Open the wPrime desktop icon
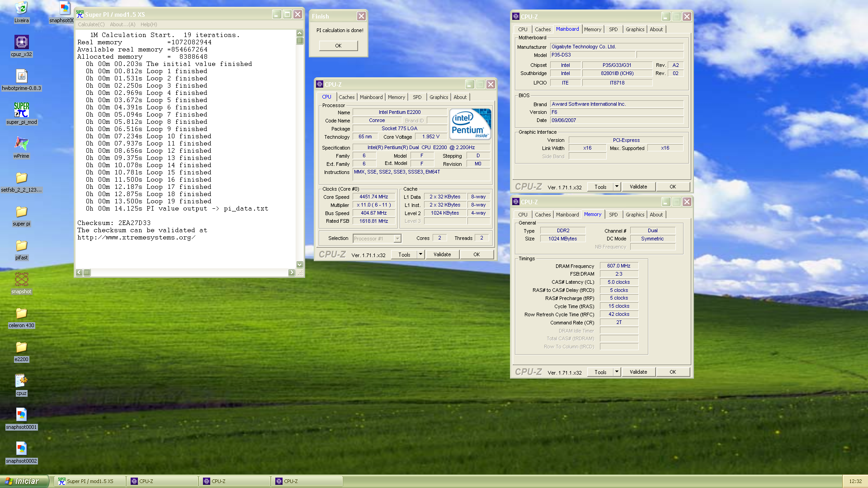The width and height of the screenshot is (868, 488). [x=21, y=148]
